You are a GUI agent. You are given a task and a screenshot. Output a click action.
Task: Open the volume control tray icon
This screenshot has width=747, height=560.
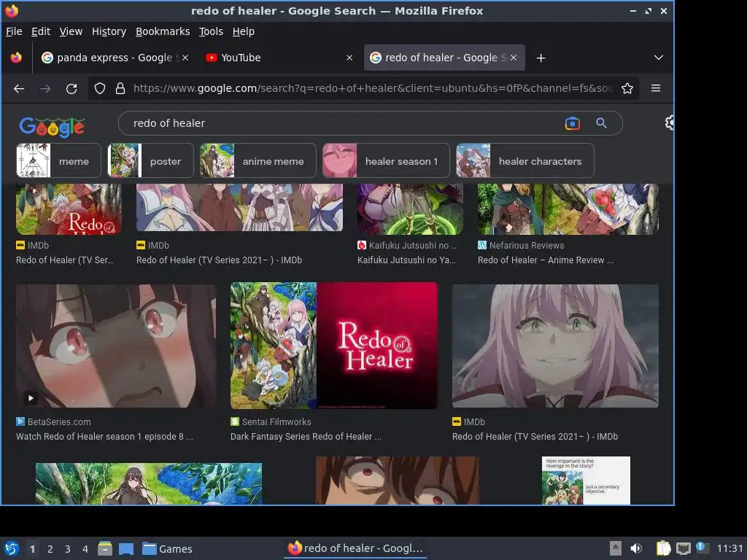(x=636, y=548)
